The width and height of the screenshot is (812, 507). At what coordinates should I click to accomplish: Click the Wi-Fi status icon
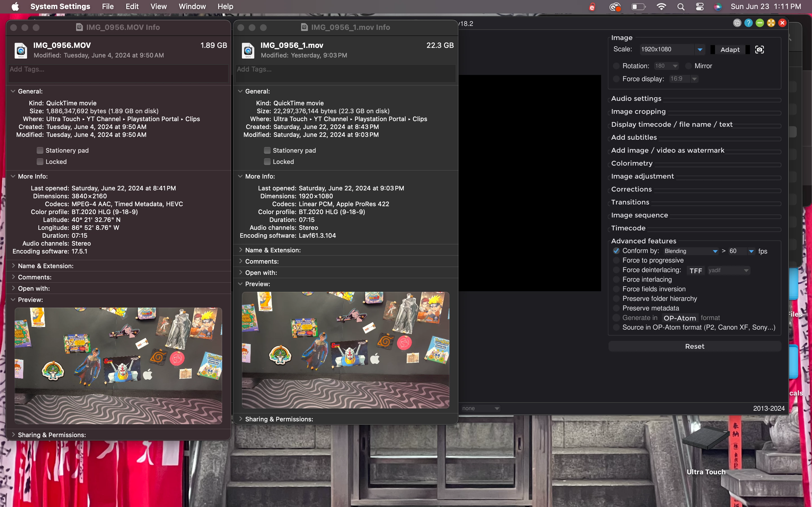pyautogui.click(x=661, y=7)
